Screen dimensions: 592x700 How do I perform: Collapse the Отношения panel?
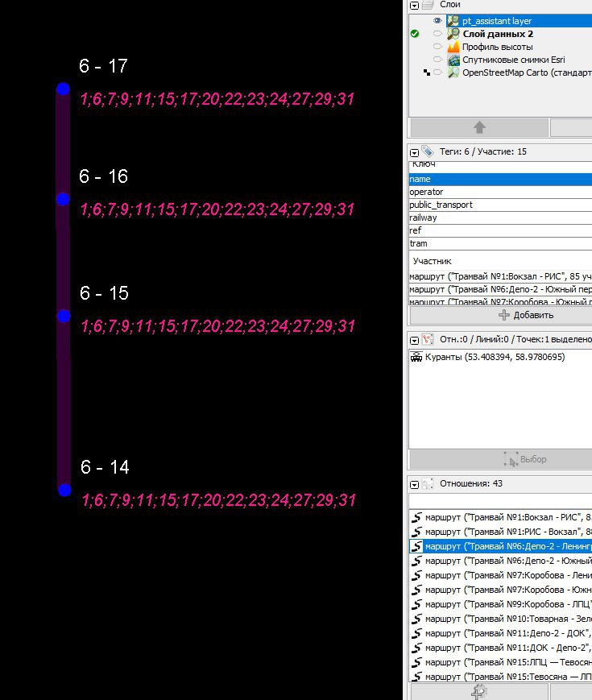415,484
